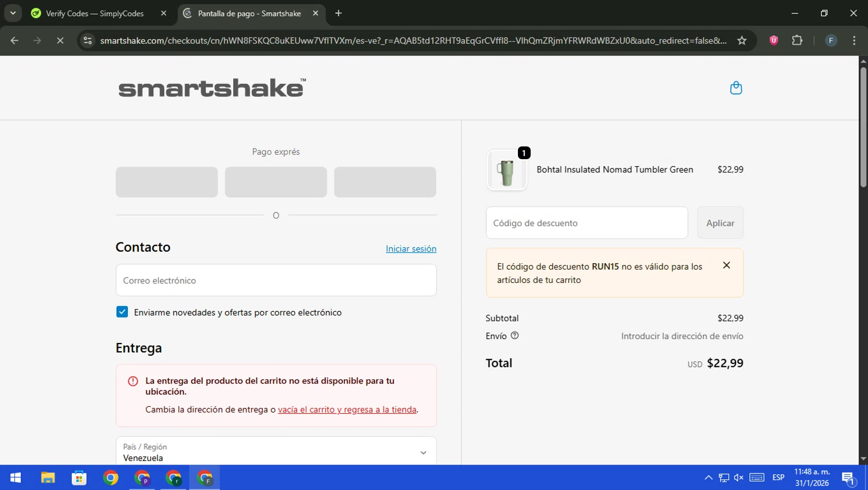The image size is (868, 490).
Task: Click the scrollbar down arrow
Action: tap(863, 459)
